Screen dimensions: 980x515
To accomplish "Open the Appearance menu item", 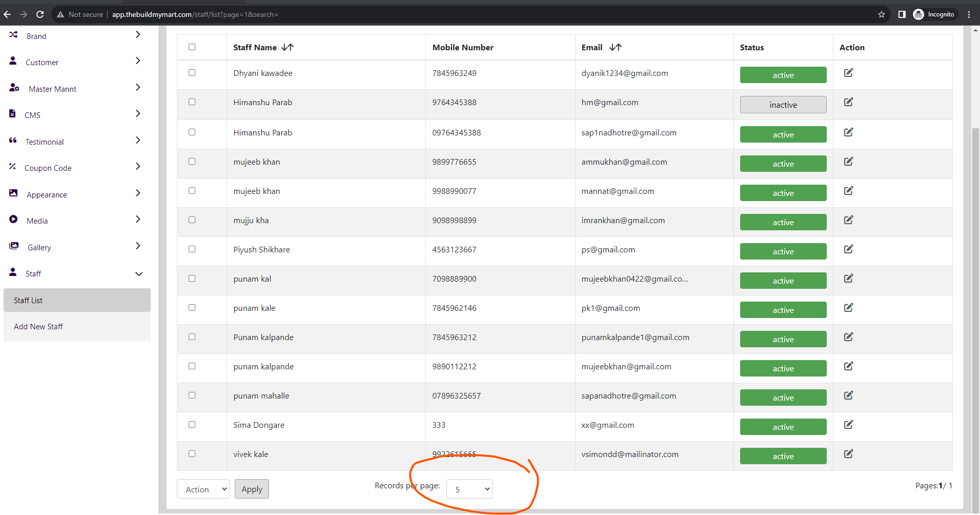I will pos(47,194).
